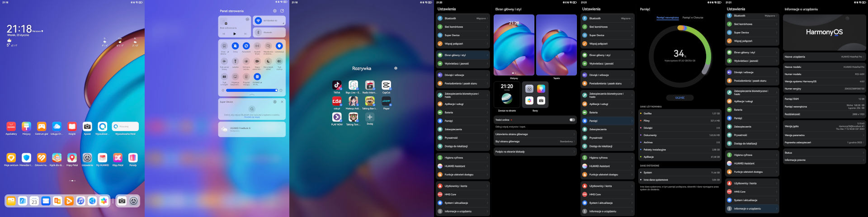Viewport: 868px width, 217px height.
Task: Open TikTok in the Rozrywka folder
Action: click(337, 85)
